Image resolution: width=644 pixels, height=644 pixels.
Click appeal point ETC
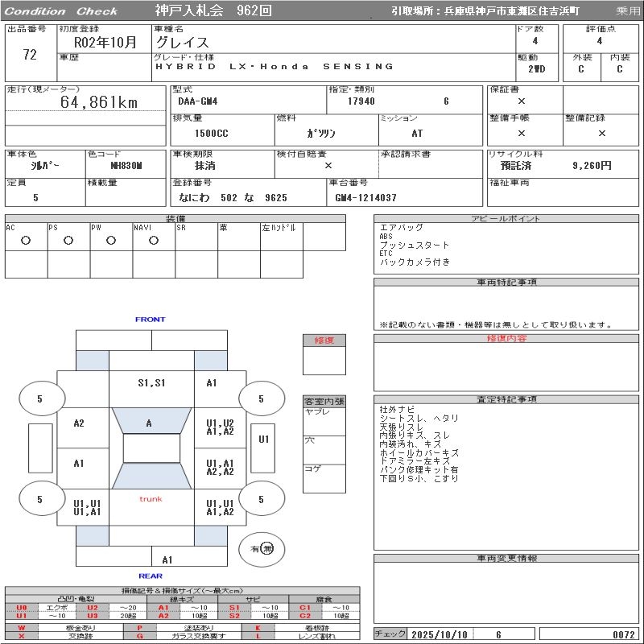click(386, 254)
